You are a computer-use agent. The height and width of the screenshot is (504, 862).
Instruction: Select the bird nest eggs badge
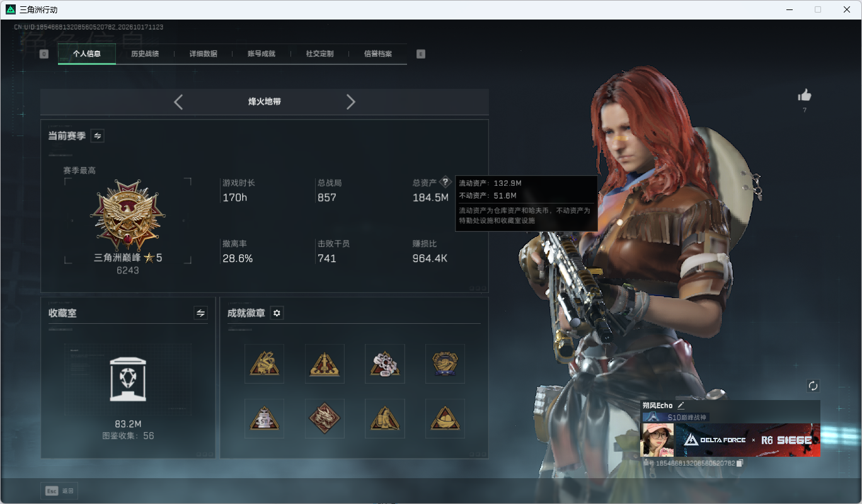coord(445,418)
